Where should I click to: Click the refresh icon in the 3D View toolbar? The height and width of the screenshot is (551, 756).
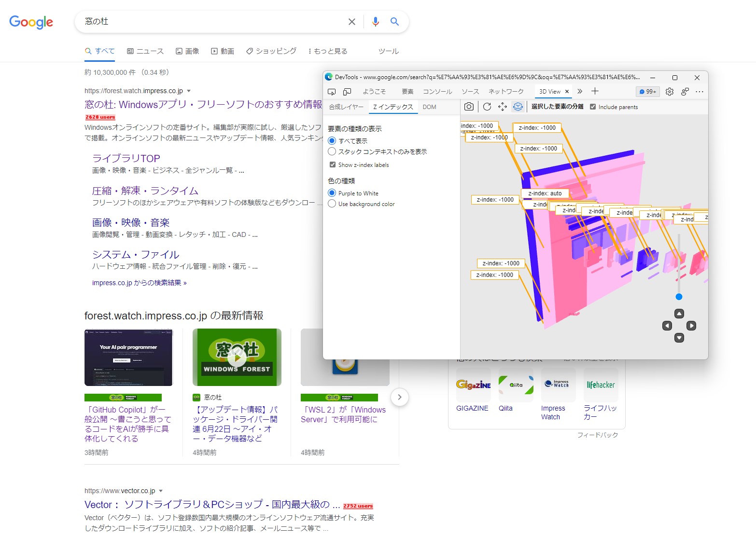click(x=487, y=107)
